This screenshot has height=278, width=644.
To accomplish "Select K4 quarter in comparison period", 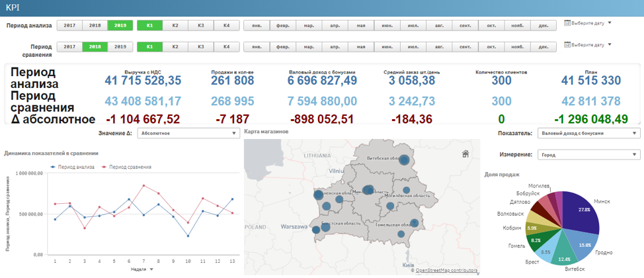I will [x=226, y=47].
